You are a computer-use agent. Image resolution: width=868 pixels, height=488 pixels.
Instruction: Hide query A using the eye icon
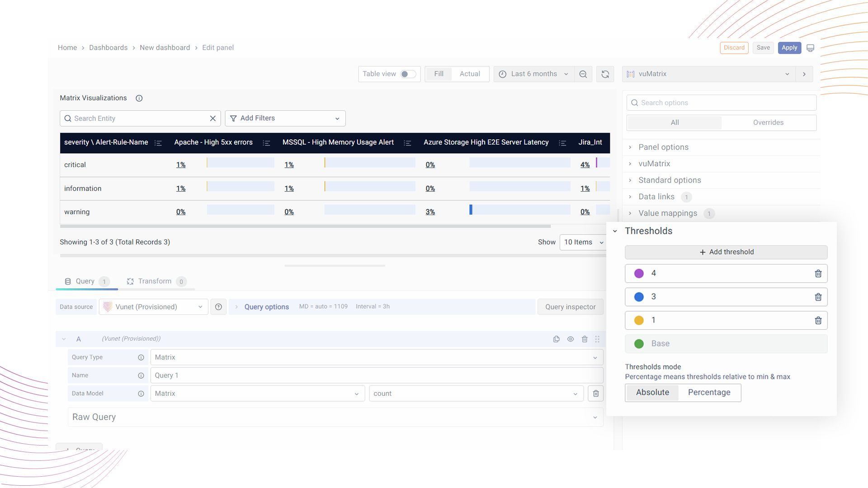(570, 339)
